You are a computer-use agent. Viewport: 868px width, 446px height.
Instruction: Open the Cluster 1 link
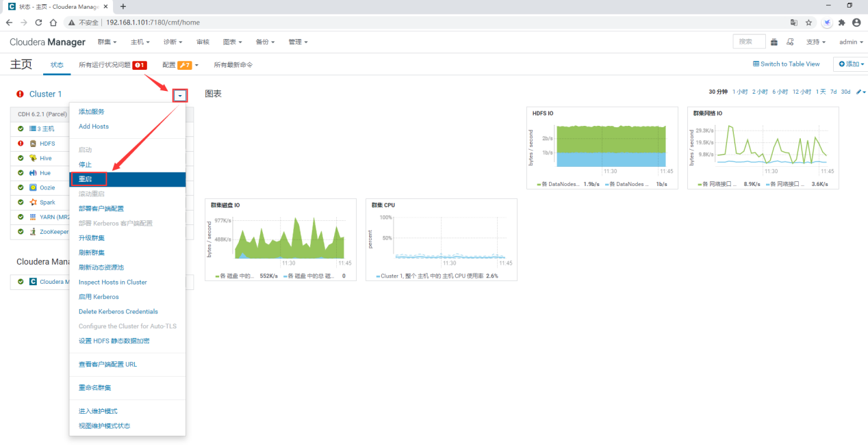coord(45,94)
